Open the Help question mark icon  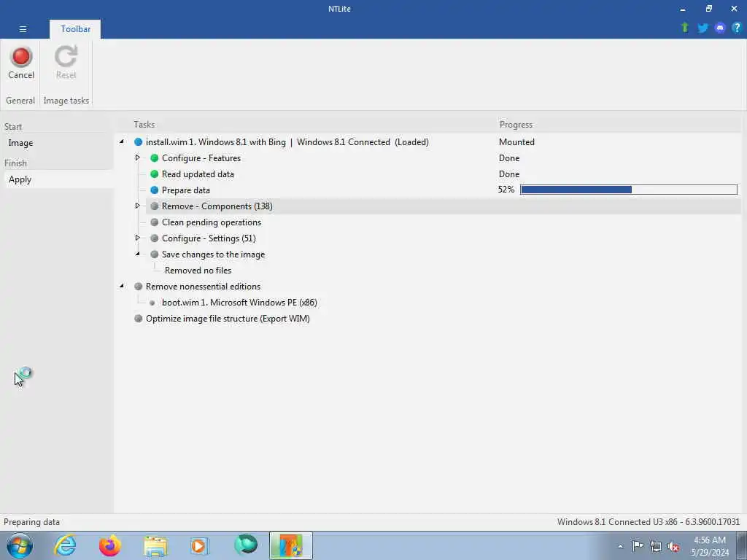(737, 28)
